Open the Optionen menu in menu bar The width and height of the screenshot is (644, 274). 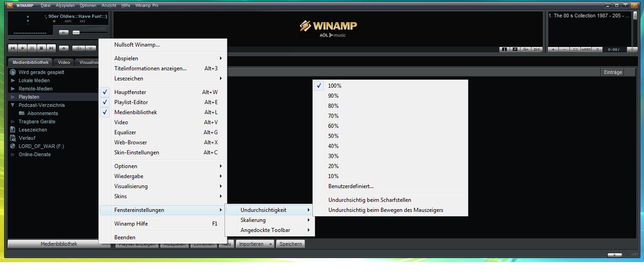point(88,5)
